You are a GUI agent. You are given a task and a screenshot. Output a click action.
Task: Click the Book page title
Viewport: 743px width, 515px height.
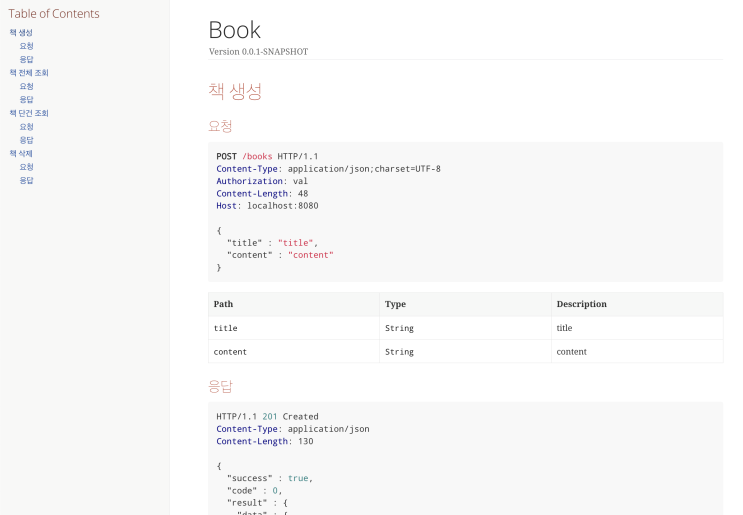pos(235,30)
